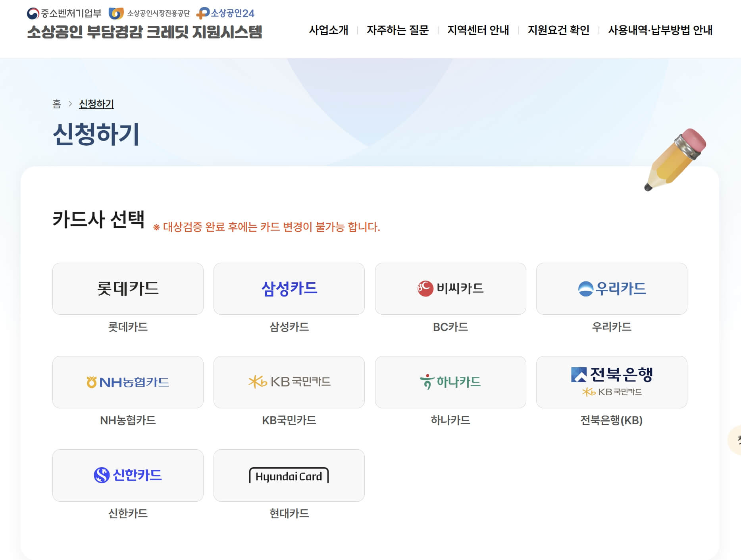Click the 현대카드 caption text
Viewport: 741px width, 560px height.
tap(289, 513)
